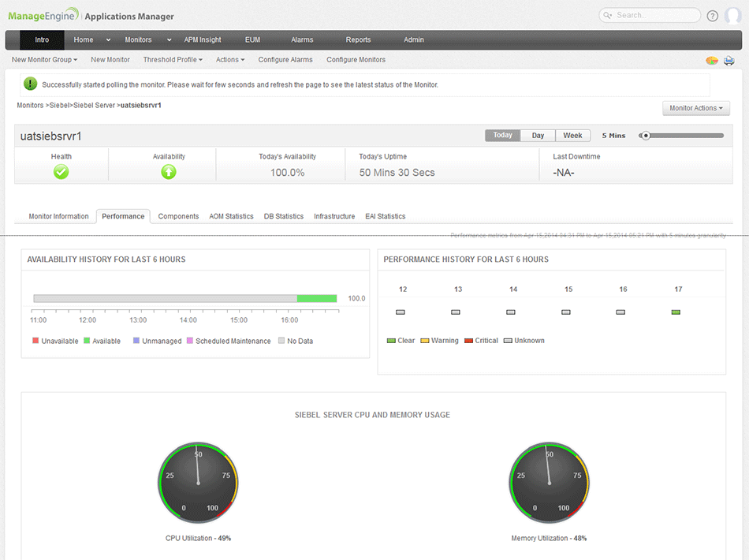Screen dimensions: 749x560
Task: Open the New Monitor Group dropdown
Action: pos(44,60)
